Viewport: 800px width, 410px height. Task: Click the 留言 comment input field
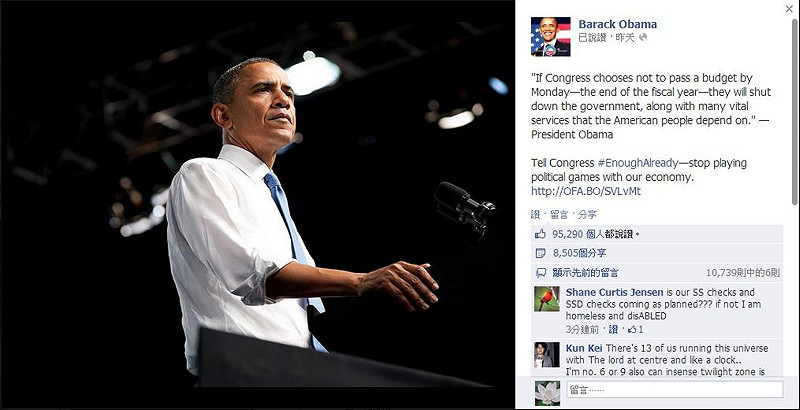[674, 390]
